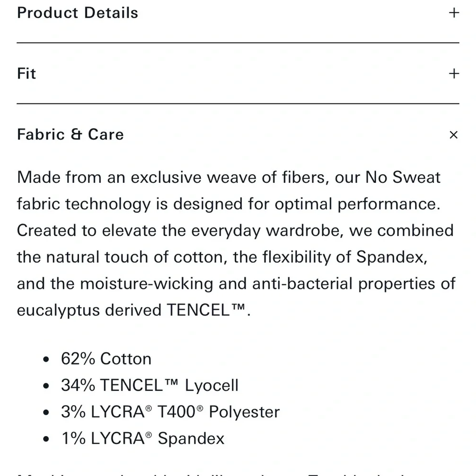Open the Fit section's plus icon
476x476 pixels.
pos(454,73)
